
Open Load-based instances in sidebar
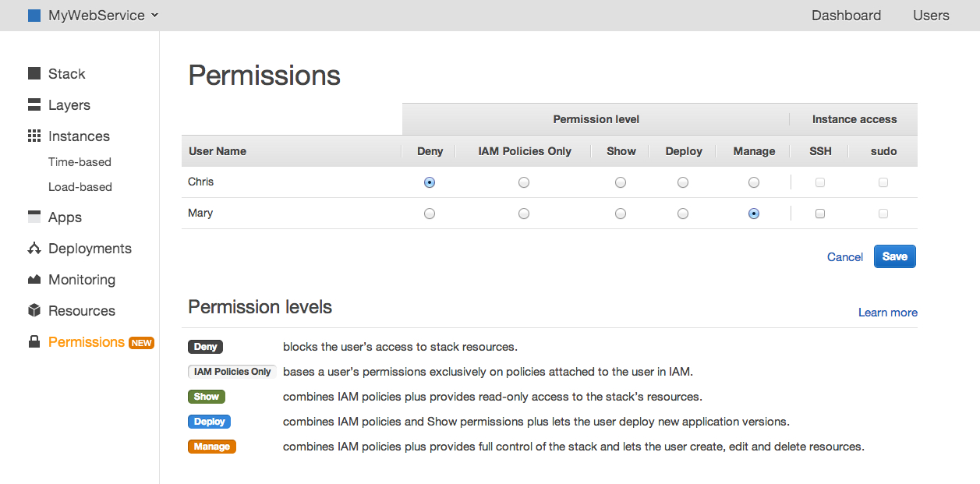80,187
